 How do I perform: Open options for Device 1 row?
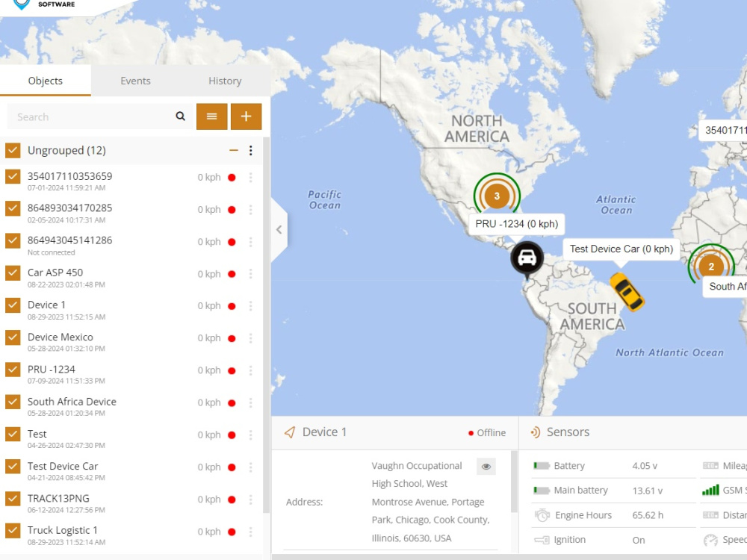250,305
